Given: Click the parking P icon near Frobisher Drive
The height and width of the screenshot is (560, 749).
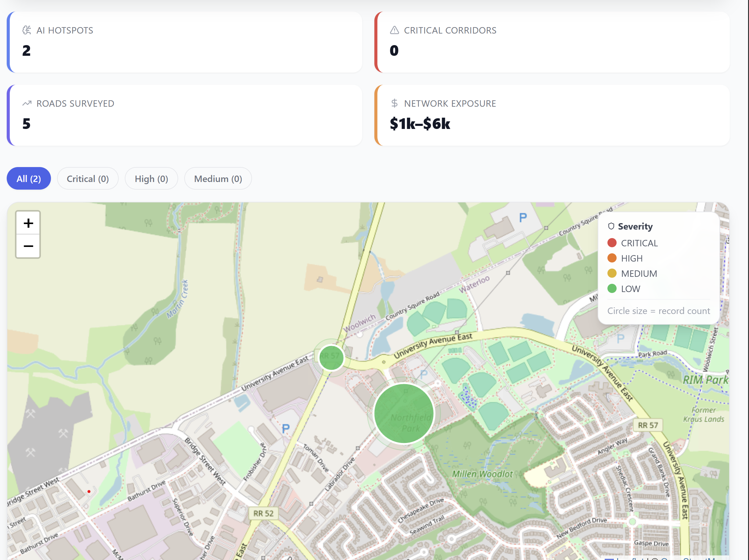Looking at the screenshot, I should (x=286, y=429).
